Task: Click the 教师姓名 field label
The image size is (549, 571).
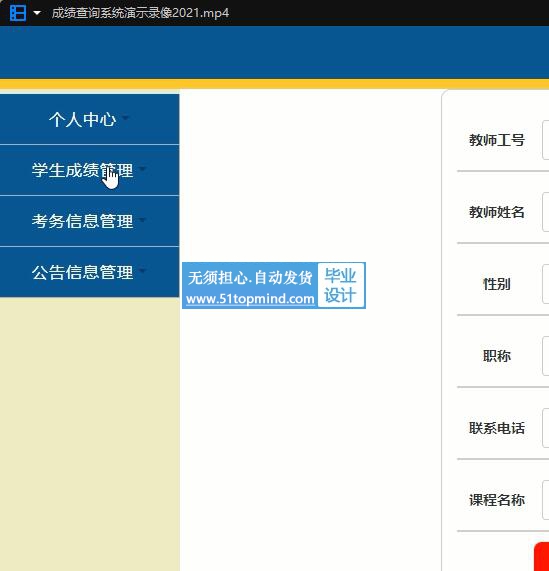Action: click(497, 212)
